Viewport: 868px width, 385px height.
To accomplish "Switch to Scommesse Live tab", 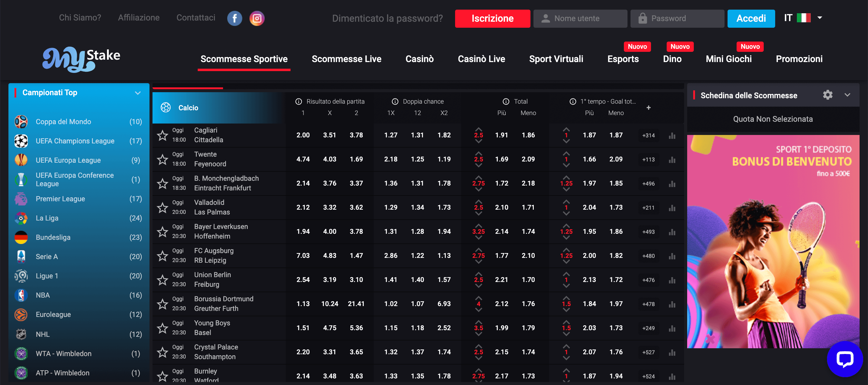I will tap(346, 59).
